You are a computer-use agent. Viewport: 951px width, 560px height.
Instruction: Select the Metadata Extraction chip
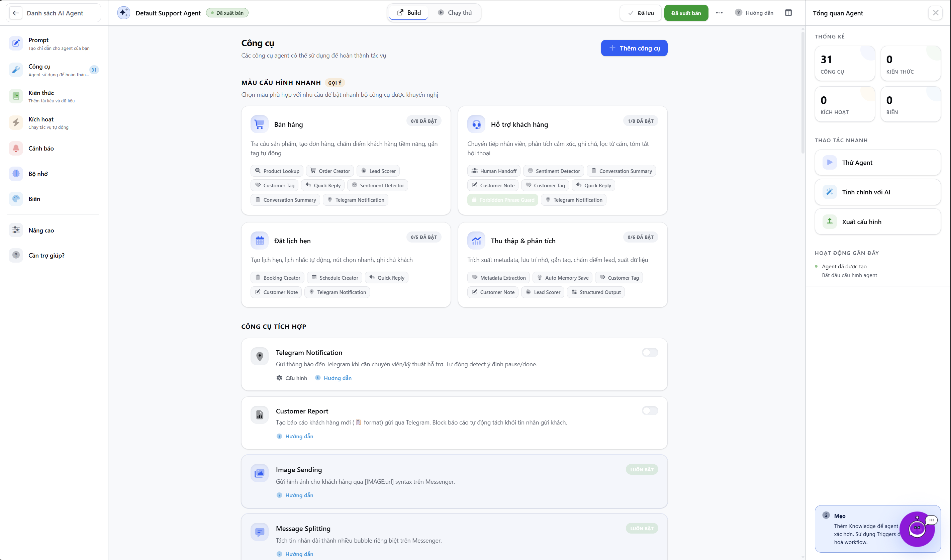point(498,278)
